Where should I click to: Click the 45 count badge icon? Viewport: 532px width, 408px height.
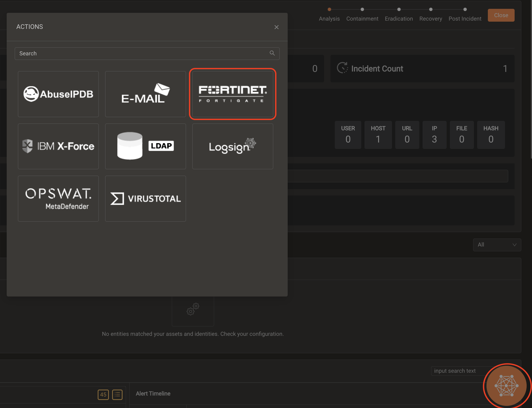click(103, 394)
